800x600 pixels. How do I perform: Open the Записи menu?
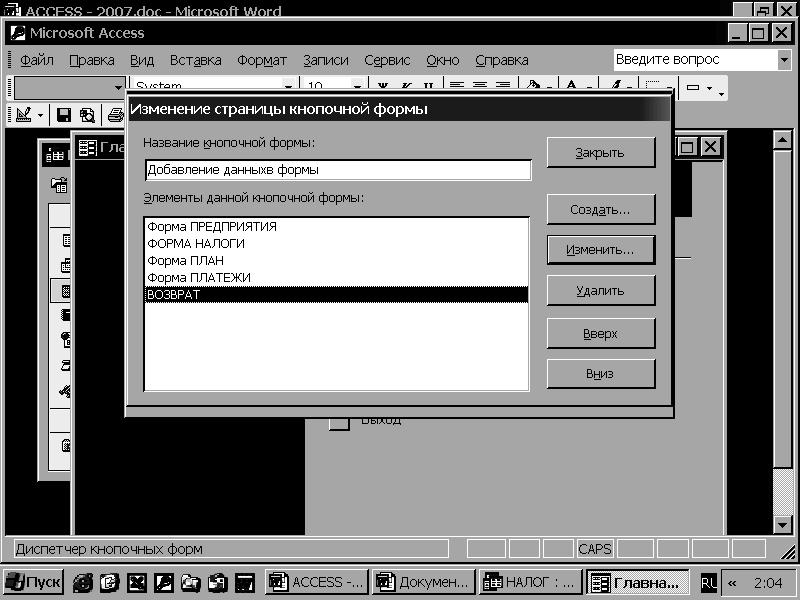326,60
